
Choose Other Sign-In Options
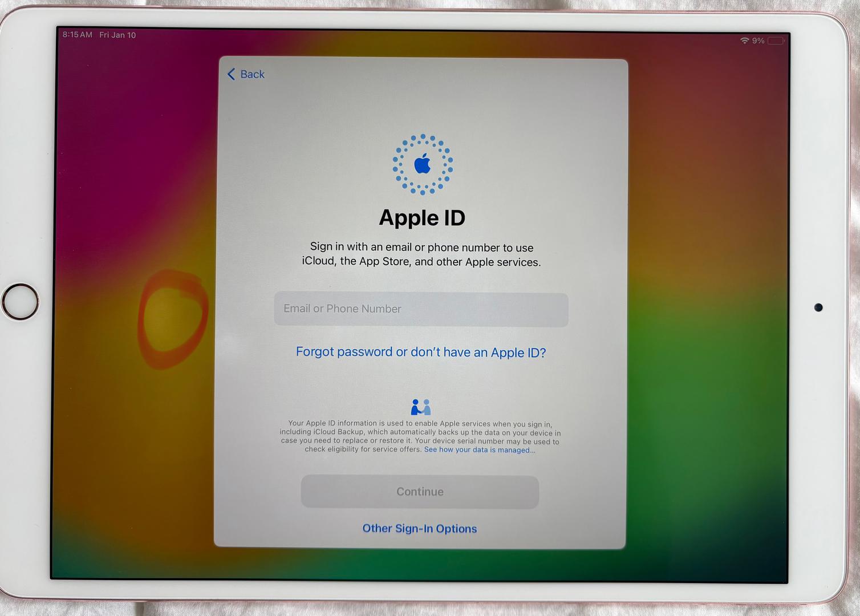tap(420, 529)
